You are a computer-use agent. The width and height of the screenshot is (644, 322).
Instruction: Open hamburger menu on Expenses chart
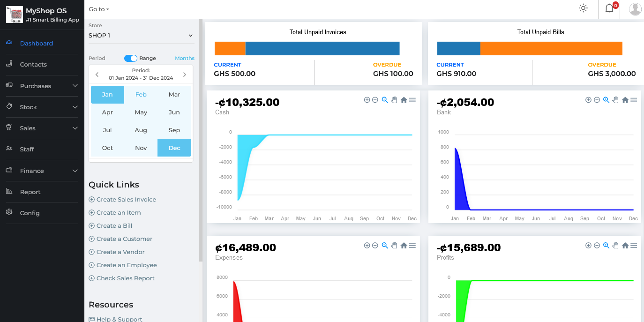point(412,246)
